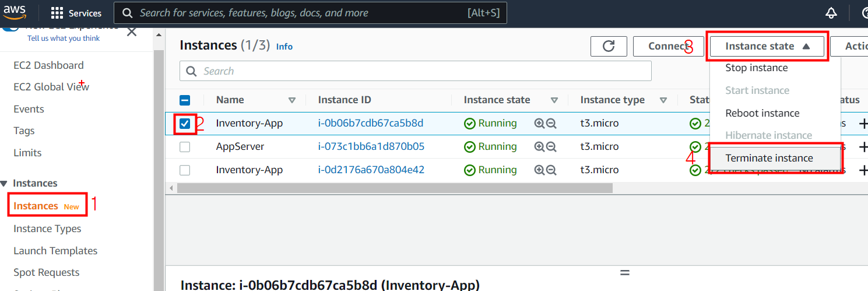868x291 pixels.
Task: Open the Info link beside Instances
Action: pos(284,47)
